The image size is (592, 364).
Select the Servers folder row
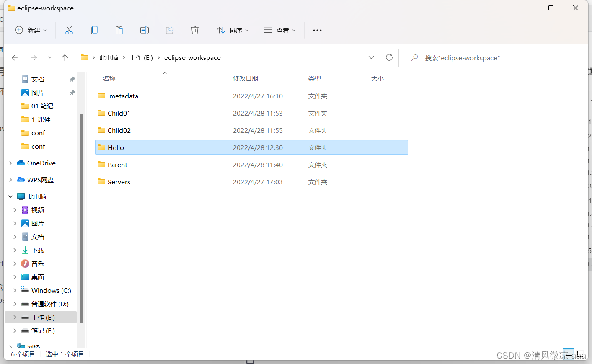coord(251,182)
